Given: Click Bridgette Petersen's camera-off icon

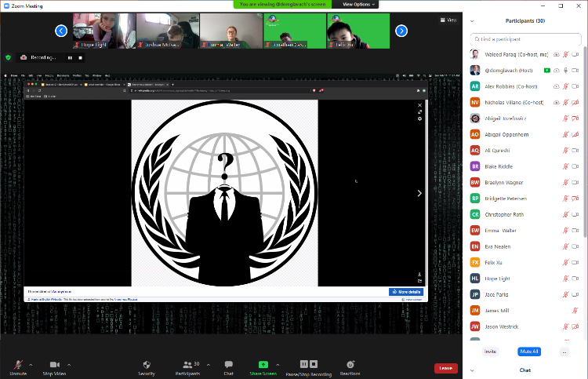Looking at the screenshot, I should point(575,199).
